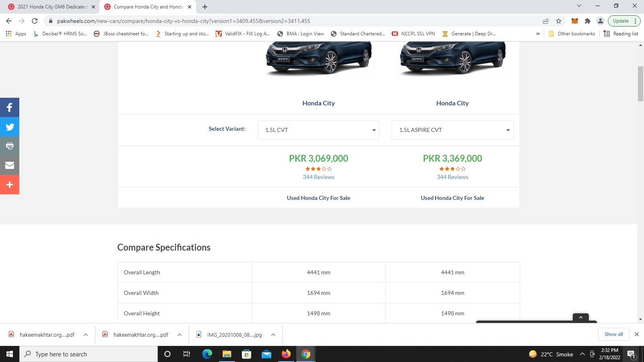Click the address bar URL
Image resolution: width=644 pixels, height=362 pixels.
click(x=184, y=21)
